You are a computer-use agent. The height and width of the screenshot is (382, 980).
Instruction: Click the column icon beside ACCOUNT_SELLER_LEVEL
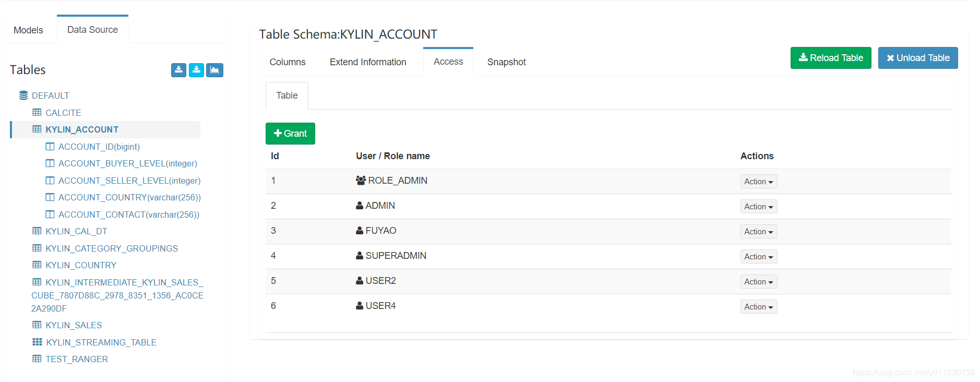point(50,181)
